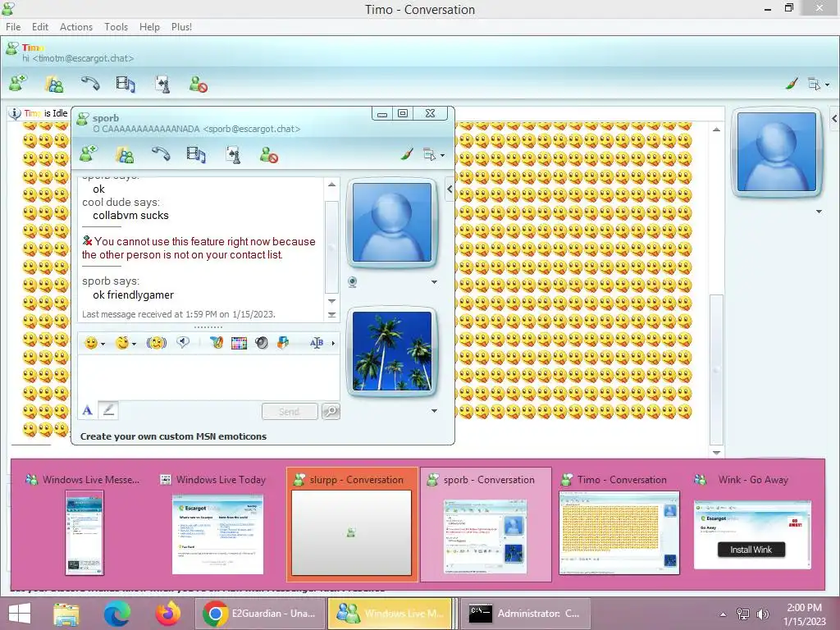Screen dimensions: 840x630
Task: Open the Help menu
Action: [x=149, y=27]
